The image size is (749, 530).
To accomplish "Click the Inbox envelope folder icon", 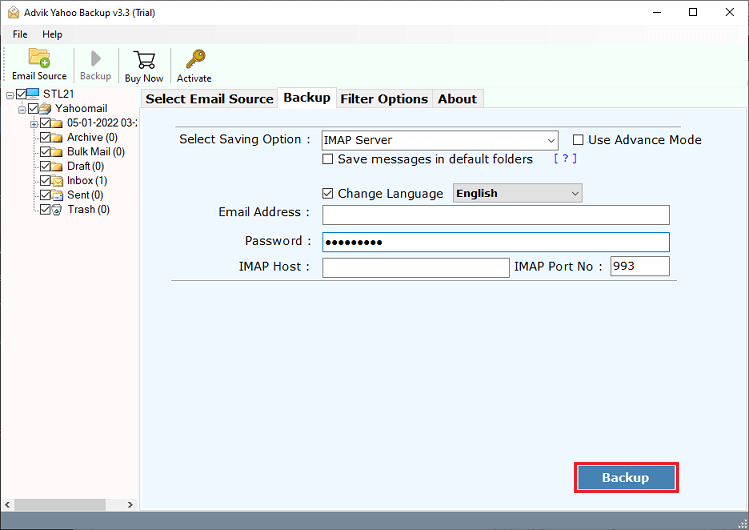I will [57, 181].
